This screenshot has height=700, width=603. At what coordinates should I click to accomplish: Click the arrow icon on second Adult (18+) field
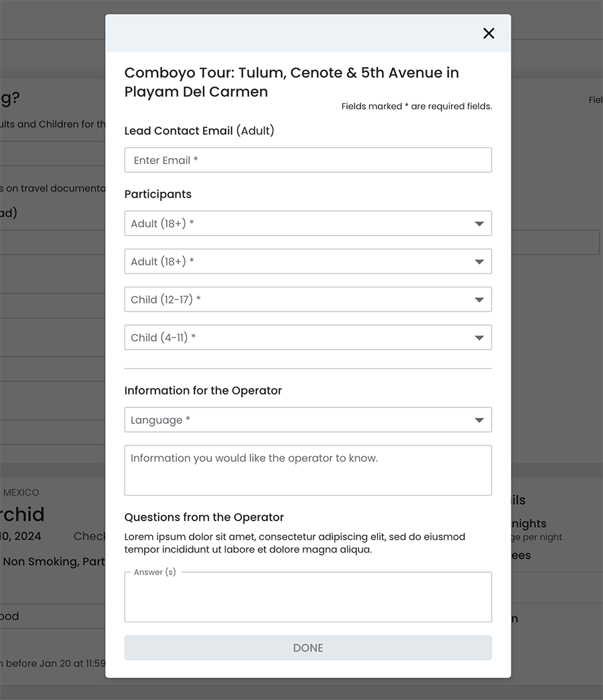[479, 262]
